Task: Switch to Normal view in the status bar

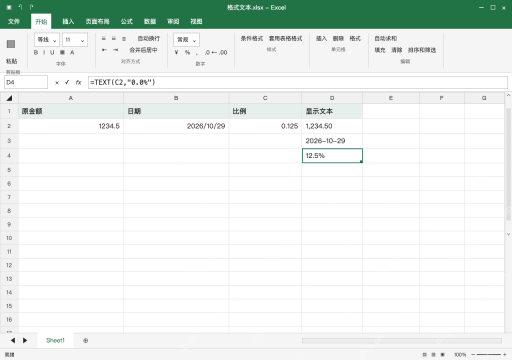Action: [424, 355]
